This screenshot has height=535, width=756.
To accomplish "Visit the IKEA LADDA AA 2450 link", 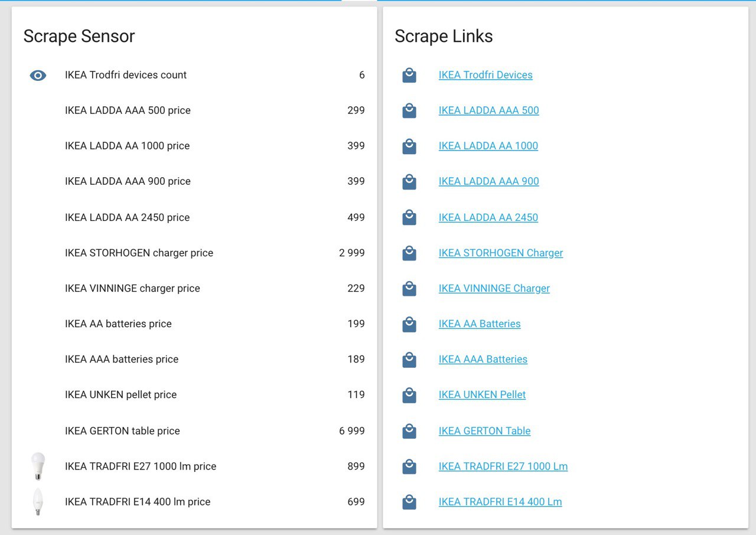I will click(x=488, y=217).
